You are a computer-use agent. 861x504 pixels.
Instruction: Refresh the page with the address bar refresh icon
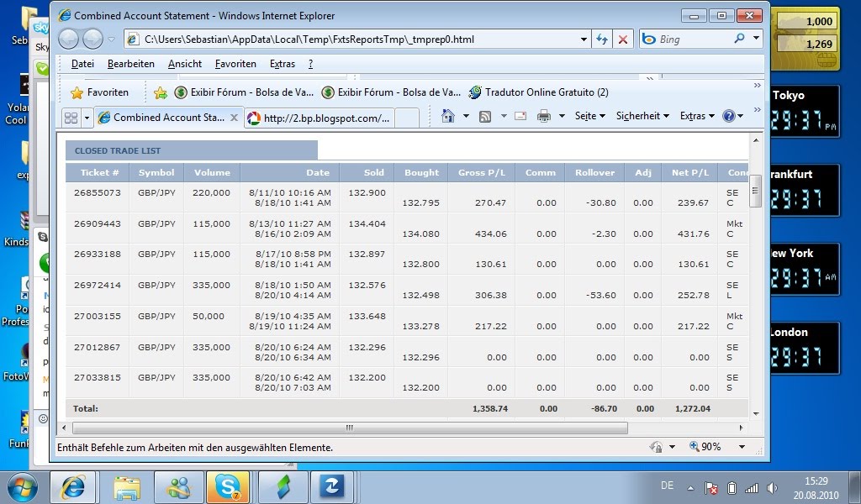[602, 39]
